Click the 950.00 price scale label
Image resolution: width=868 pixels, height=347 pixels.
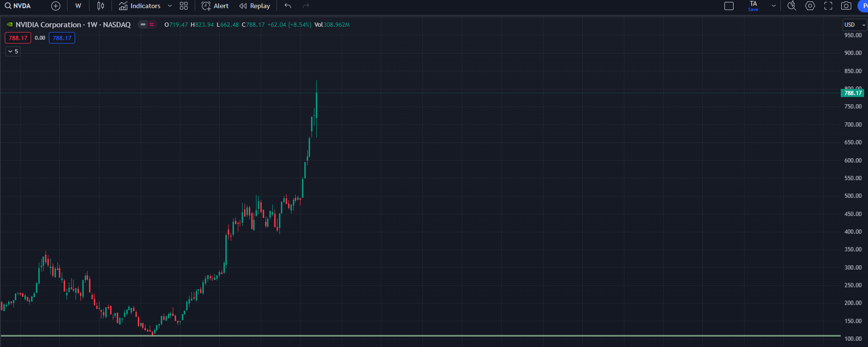coord(853,35)
